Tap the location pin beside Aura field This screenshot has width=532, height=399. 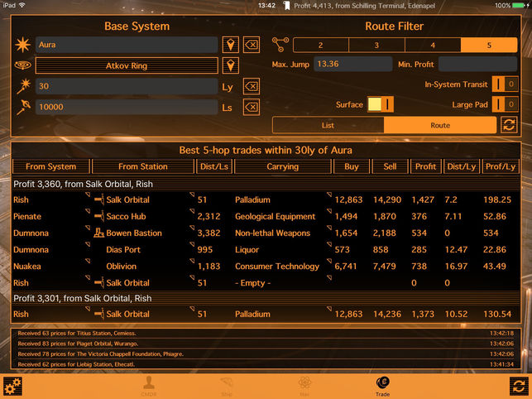[x=230, y=45]
